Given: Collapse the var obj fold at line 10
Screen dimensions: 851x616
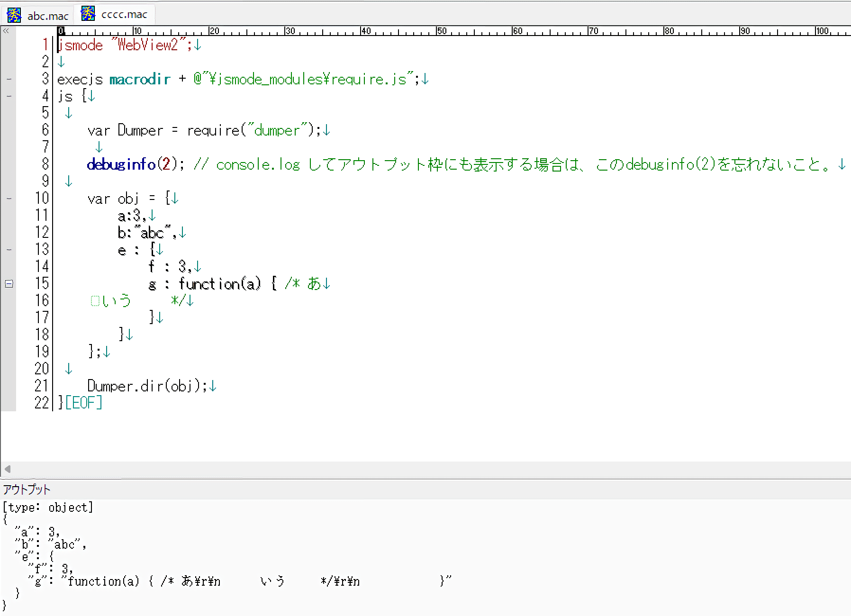Looking at the screenshot, I should point(9,199).
